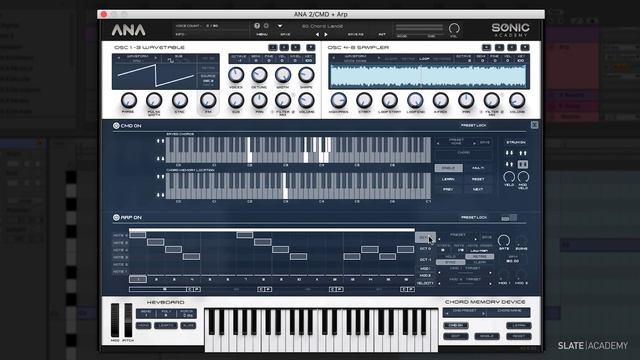Image resolution: width=640 pixels, height=360 pixels.
Task: Toggle the arpeggiator Sync button
Action: [450, 262]
